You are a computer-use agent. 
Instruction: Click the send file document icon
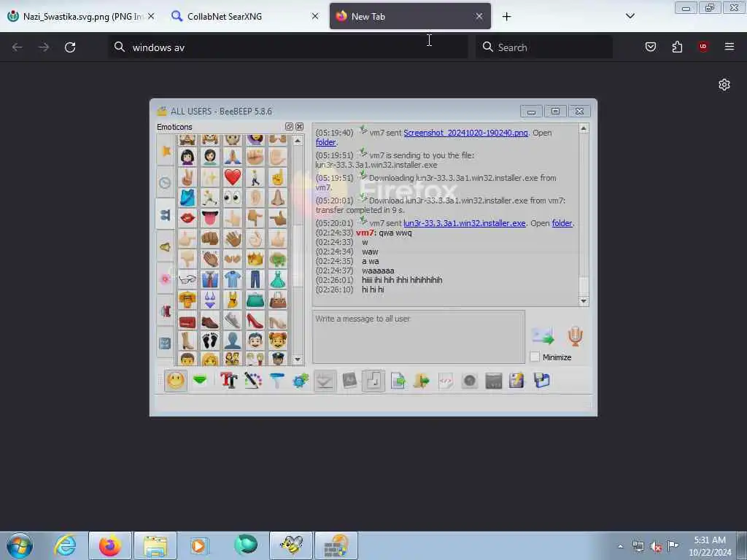398,381
